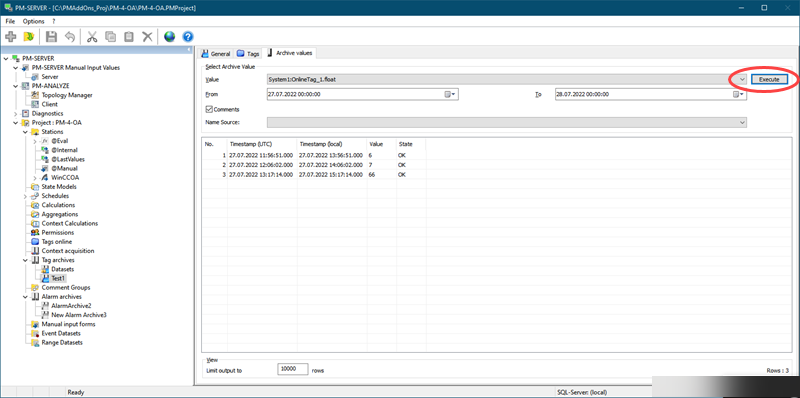Image resolution: width=800 pixels, height=398 pixels.
Task: Open the From date calendar dropdown
Action: 451,94
